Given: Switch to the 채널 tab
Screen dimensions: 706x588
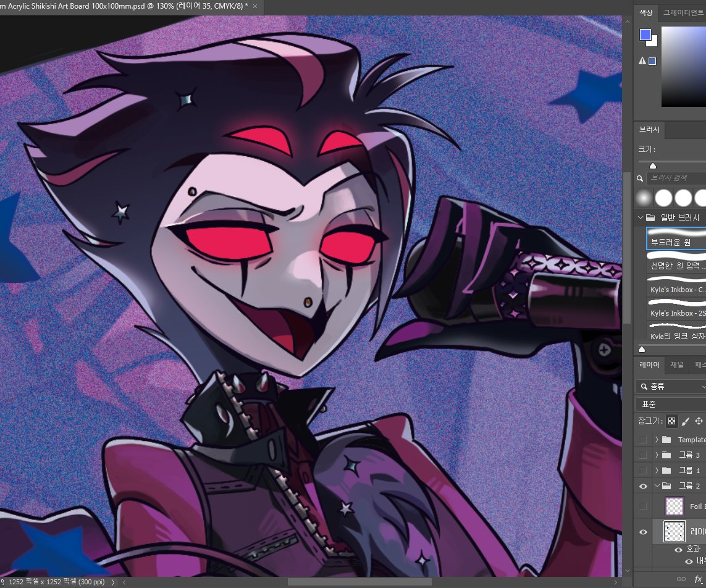Looking at the screenshot, I should (x=677, y=365).
